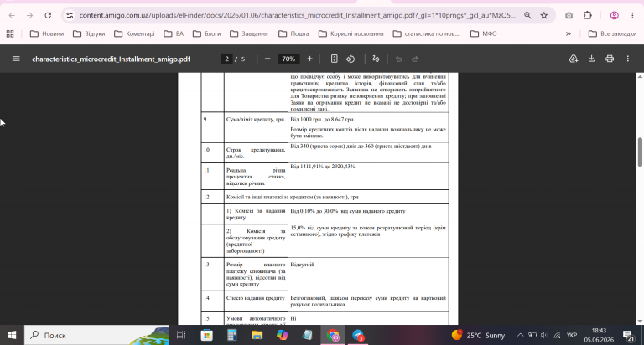
Task: Open the МФО bookmark folder
Action: pyautogui.click(x=483, y=33)
